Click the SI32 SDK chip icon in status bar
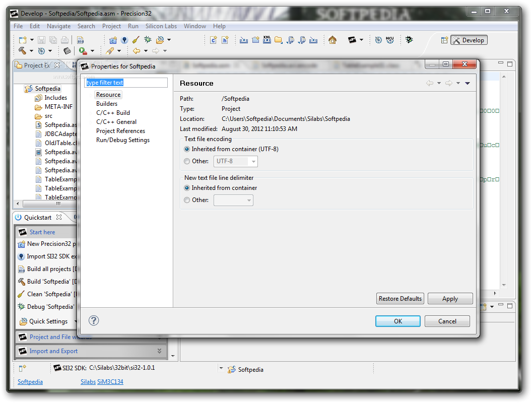The image size is (532, 403). [x=57, y=368]
